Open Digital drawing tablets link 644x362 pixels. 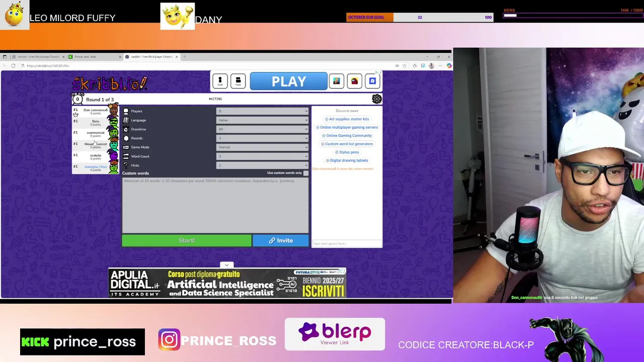(x=347, y=160)
